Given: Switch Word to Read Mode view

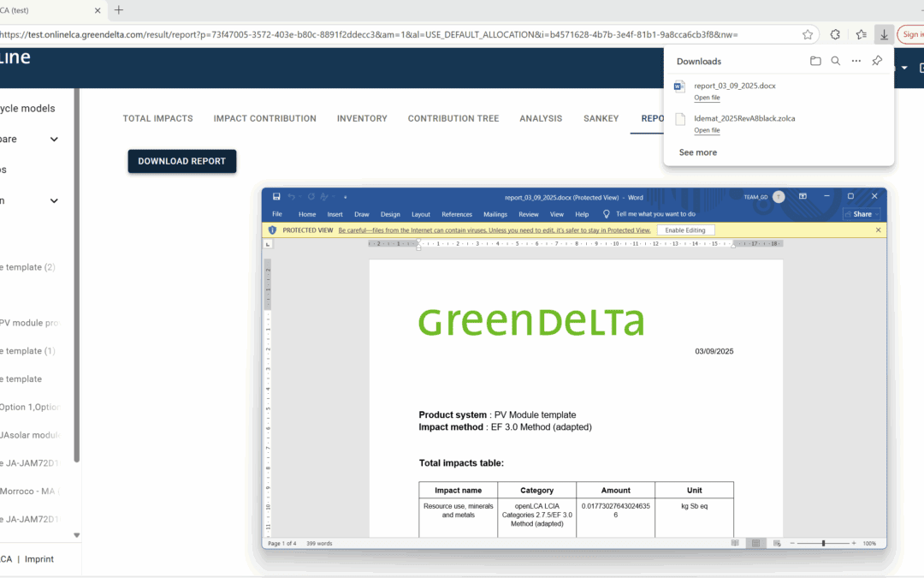Looking at the screenshot, I should 735,544.
